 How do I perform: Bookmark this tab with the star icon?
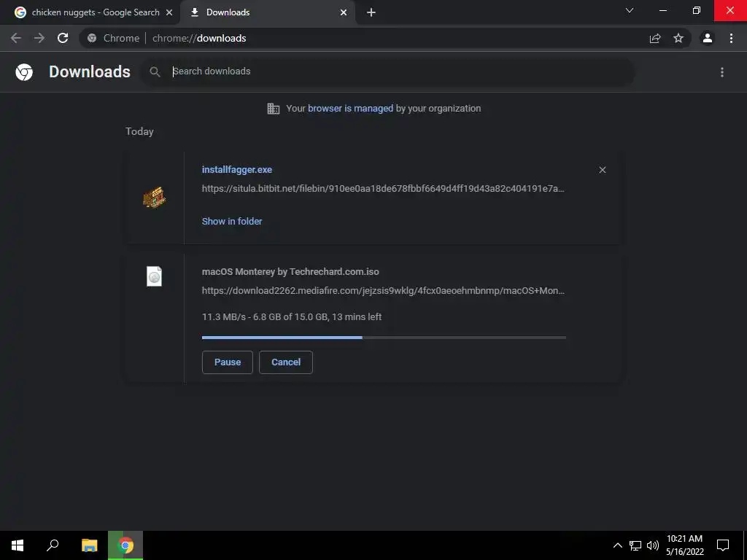678,38
